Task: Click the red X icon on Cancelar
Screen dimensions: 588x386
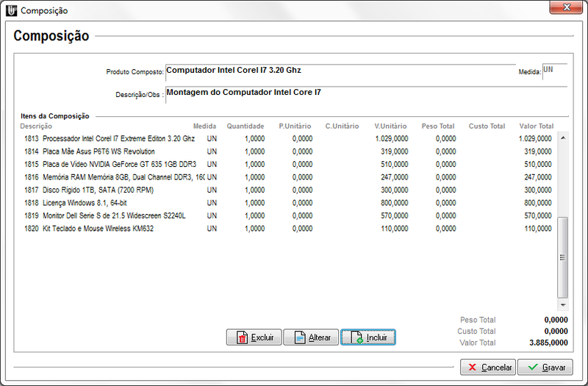Action: [x=471, y=367]
